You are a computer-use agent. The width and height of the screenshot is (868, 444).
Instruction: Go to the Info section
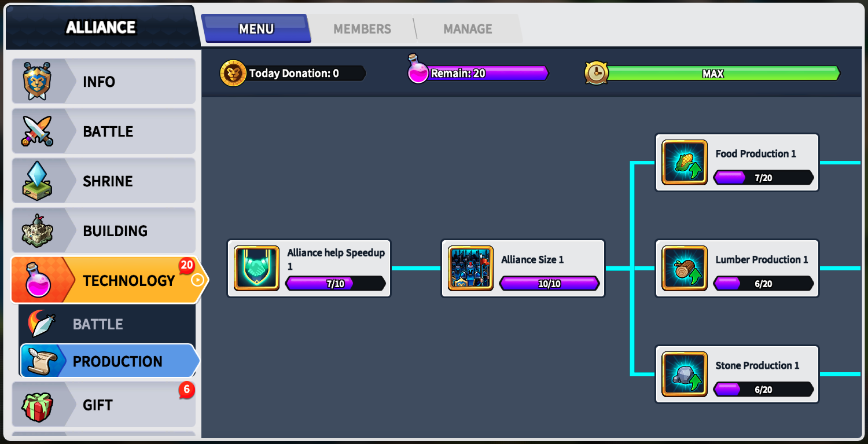pos(104,81)
